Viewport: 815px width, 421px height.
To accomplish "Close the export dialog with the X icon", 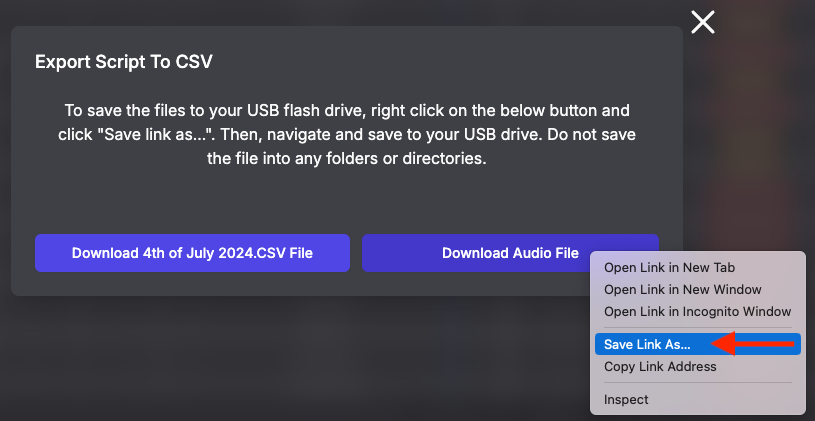I will click(703, 22).
